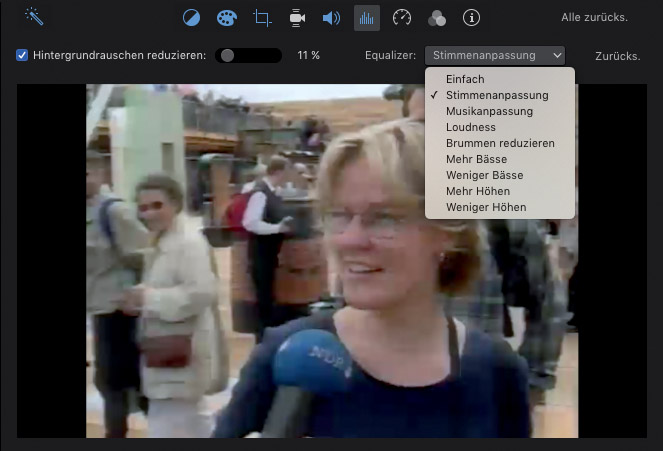663x451 pixels.
Task: Choose Einfach from the equalizer menu
Action: tap(500, 79)
